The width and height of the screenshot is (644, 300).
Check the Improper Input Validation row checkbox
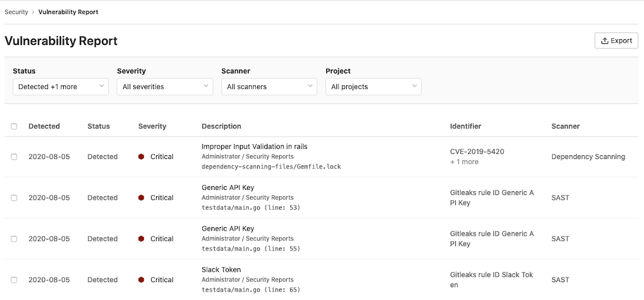point(14,157)
